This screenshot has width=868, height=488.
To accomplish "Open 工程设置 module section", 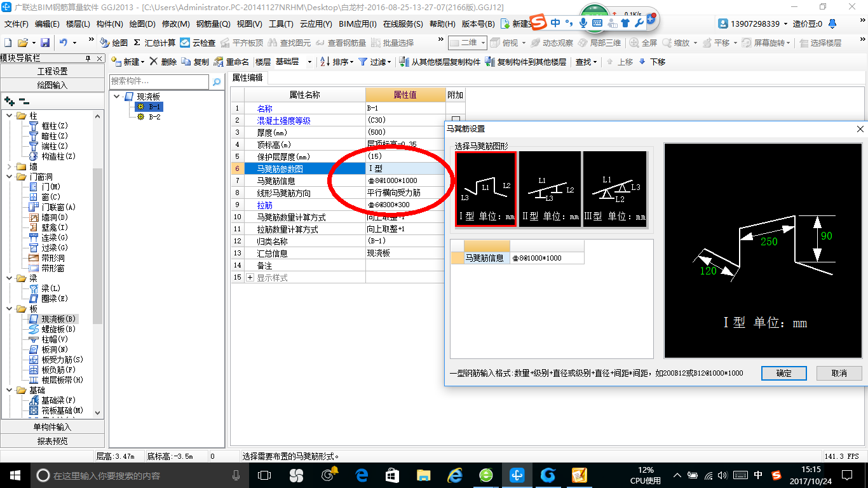I will (51, 71).
